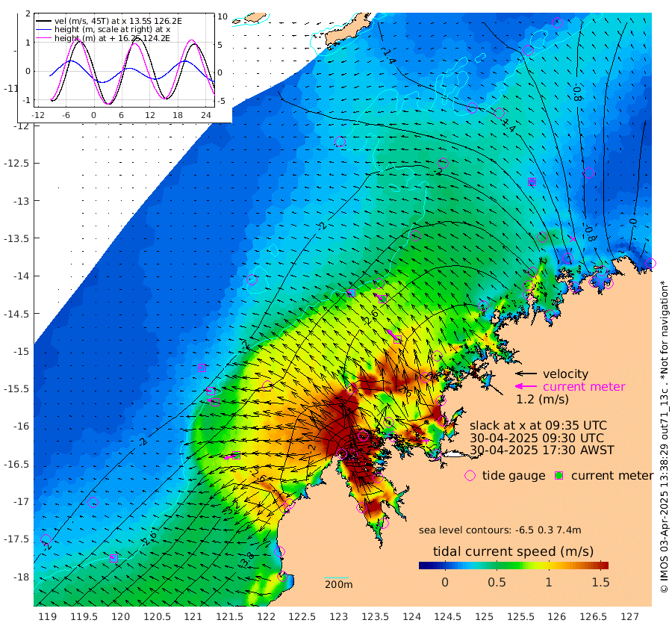Click longitude axis label '119'
The image size is (672, 632).
(x=48, y=617)
